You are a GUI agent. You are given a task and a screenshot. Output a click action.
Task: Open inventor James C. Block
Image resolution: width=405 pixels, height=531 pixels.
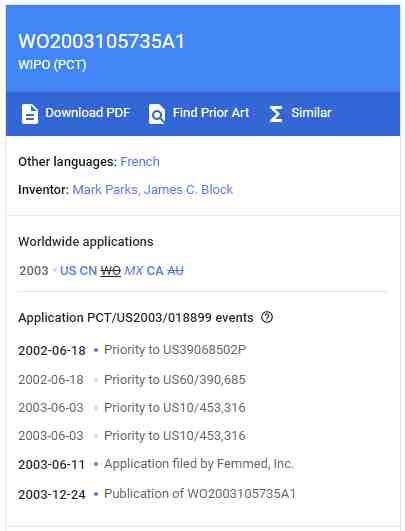[x=188, y=189]
